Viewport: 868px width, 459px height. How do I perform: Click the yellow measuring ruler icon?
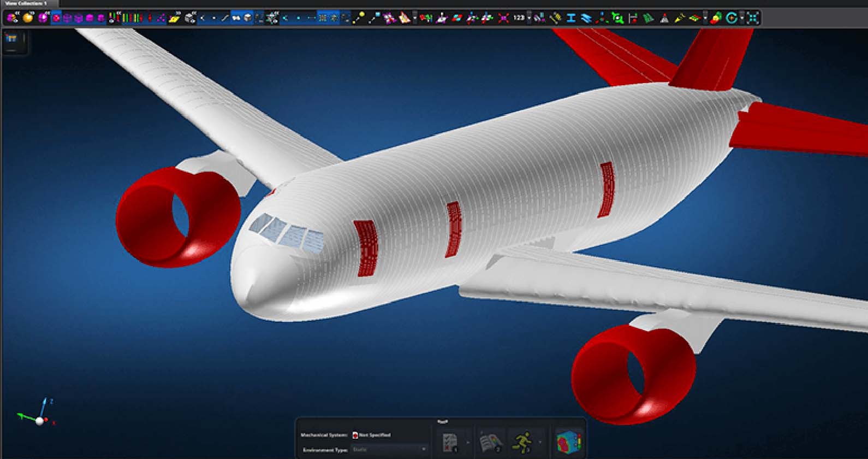pyautogui.click(x=556, y=18)
